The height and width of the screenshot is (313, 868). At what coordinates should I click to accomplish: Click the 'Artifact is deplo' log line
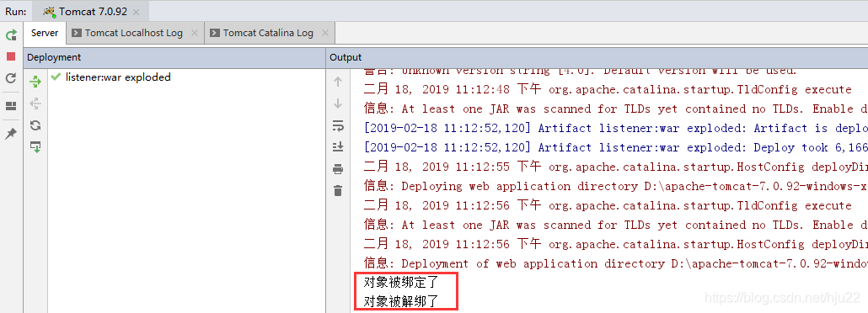615,128
